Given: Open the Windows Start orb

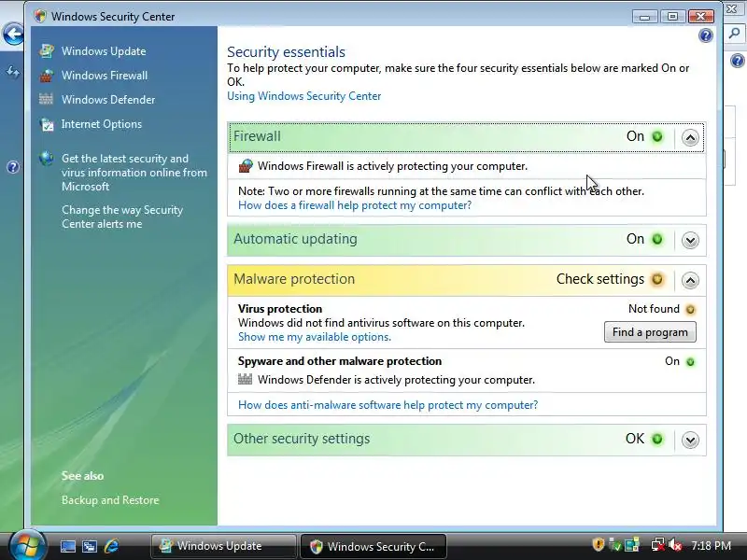Looking at the screenshot, I should pyautogui.click(x=27, y=545).
